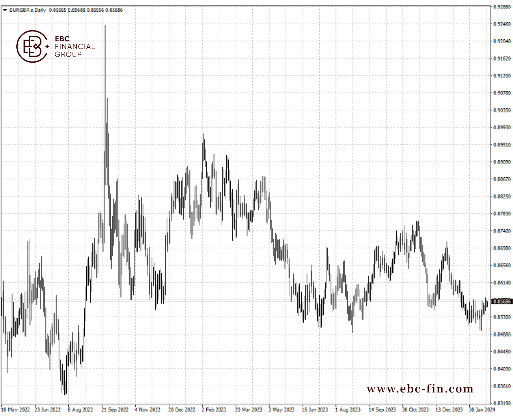Click the 10 May 2022 date label
Viewport: 513px width, 420px height.
tap(15, 410)
